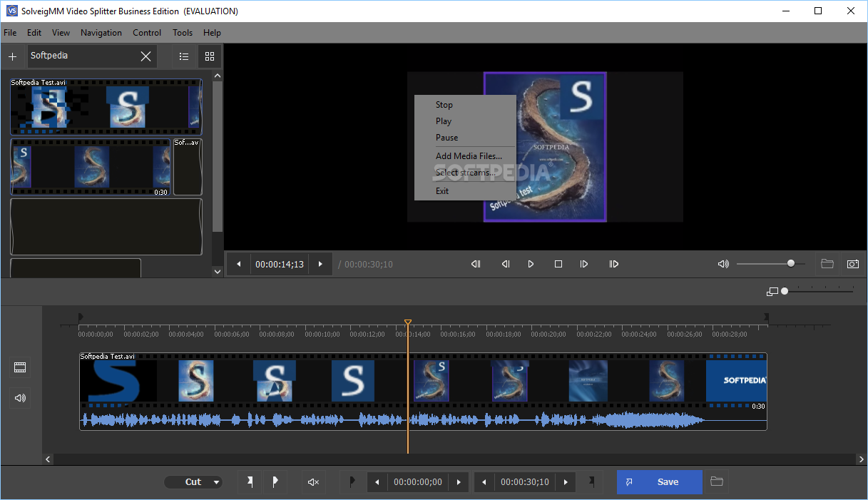The height and width of the screenshot is (500, 868).
Task: Go to fragment end marker icon
Action: (x=591, y=482)
